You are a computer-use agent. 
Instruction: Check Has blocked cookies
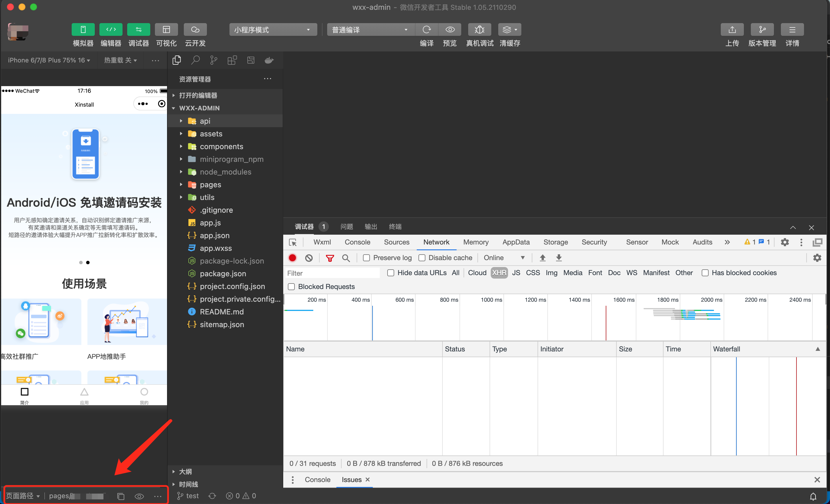coord(705,273)
